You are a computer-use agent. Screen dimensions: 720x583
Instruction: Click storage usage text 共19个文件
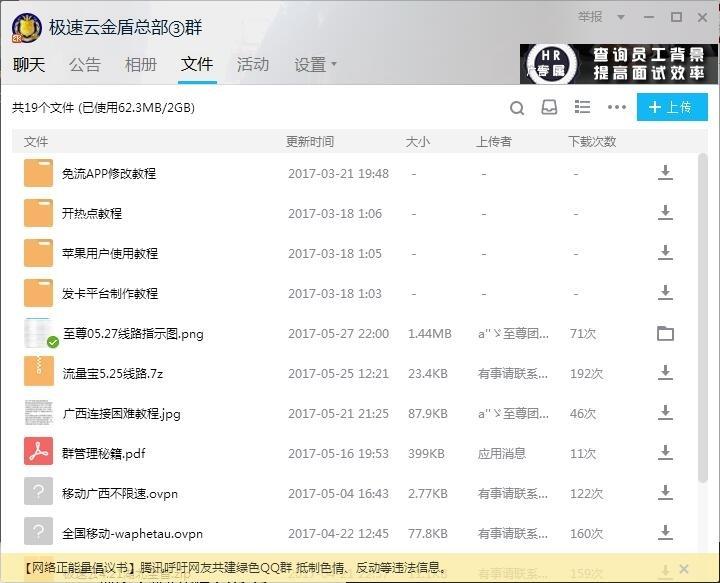(x=103, y=108)
